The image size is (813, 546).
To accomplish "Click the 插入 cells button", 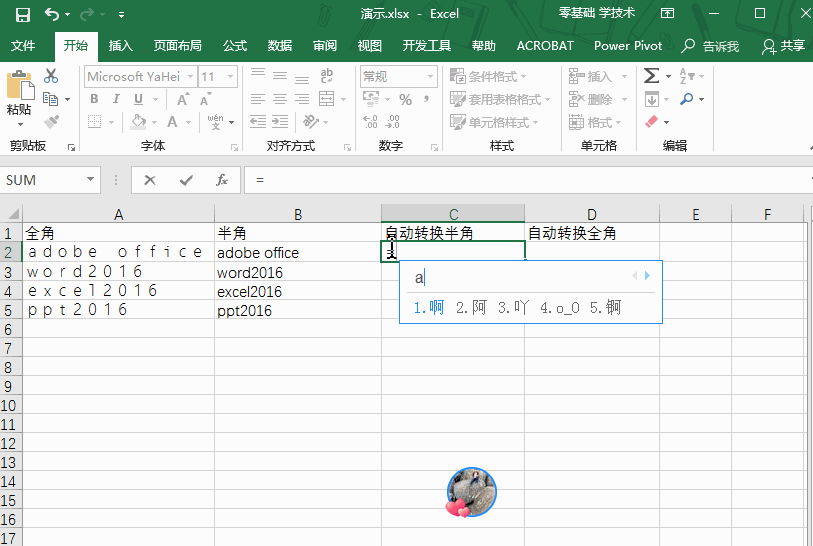I will pyautogui.click(x=591, y=76).
